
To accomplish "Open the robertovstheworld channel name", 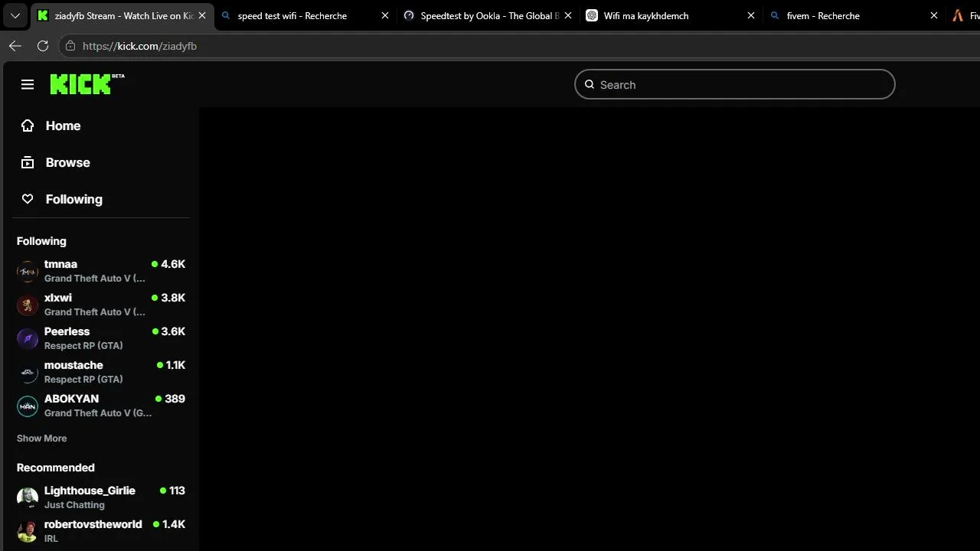I will pyautogui.click(x=93, y=524).
